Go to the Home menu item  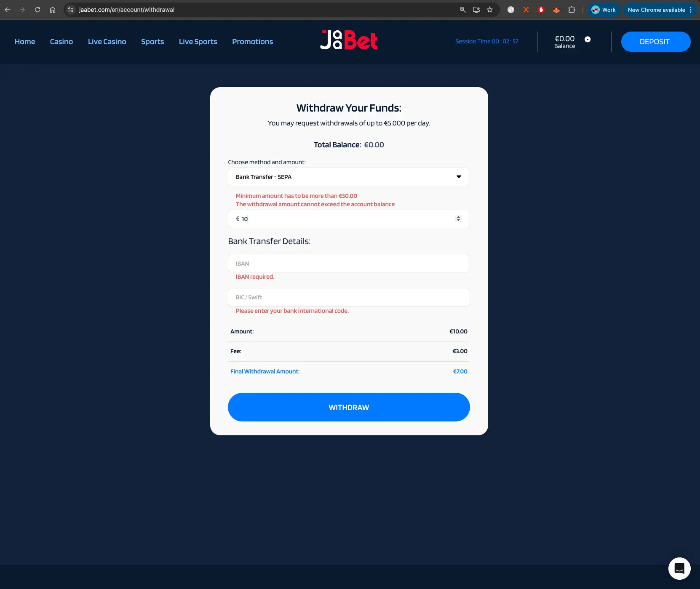coord(25,42)
